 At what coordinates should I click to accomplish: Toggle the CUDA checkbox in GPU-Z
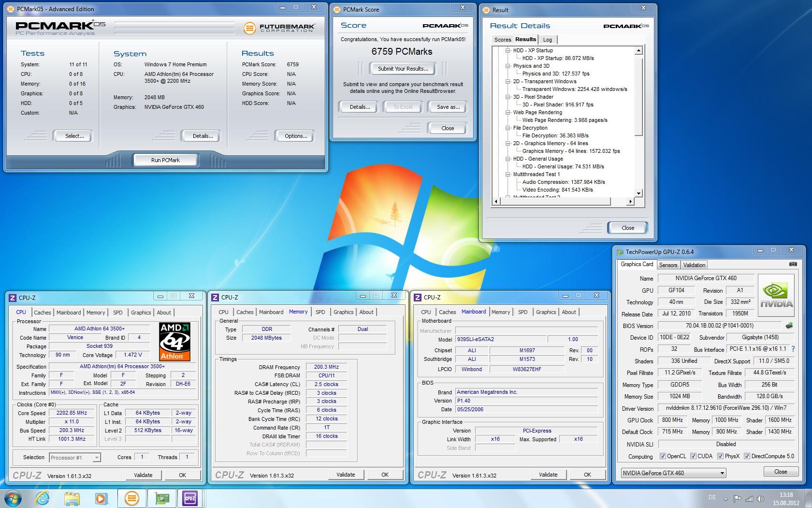point(693,456)
